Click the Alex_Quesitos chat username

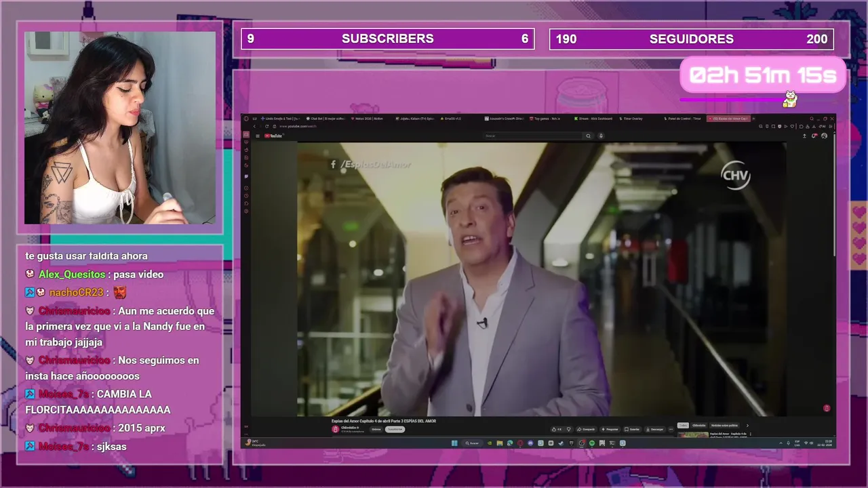coord(72,274)
